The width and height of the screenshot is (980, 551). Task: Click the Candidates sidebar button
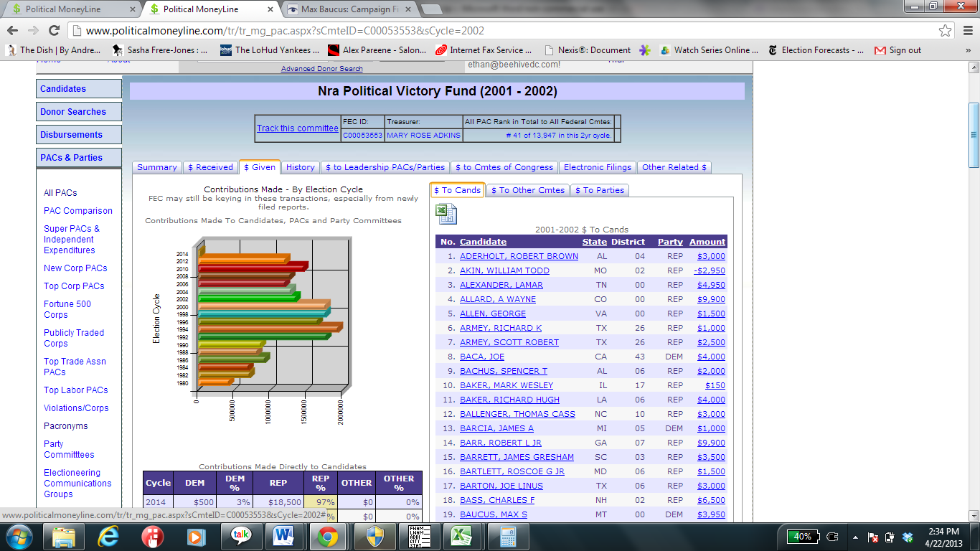[79, 89]
